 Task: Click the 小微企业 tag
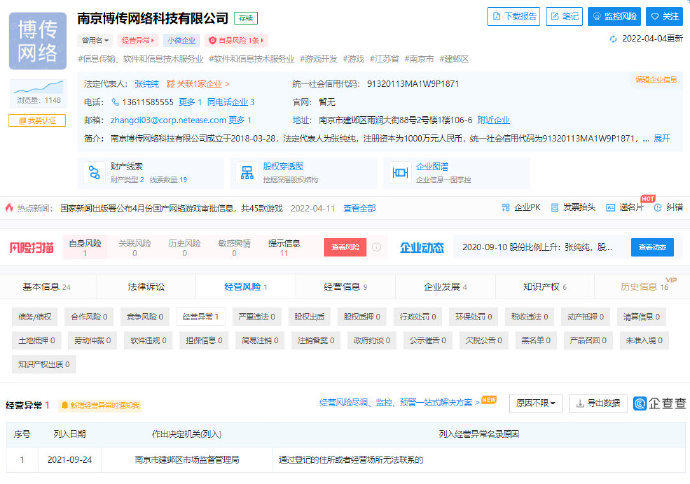[181, 40]
